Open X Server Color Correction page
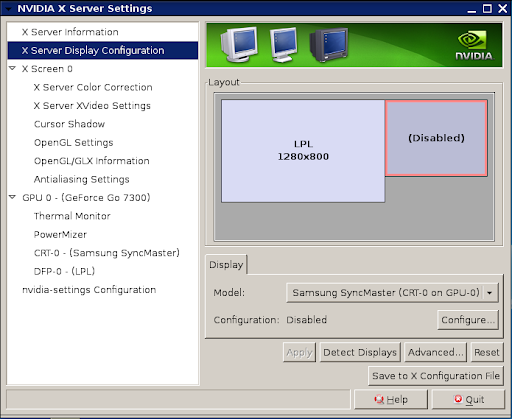The image size is (512, 419). click(103, 87)
